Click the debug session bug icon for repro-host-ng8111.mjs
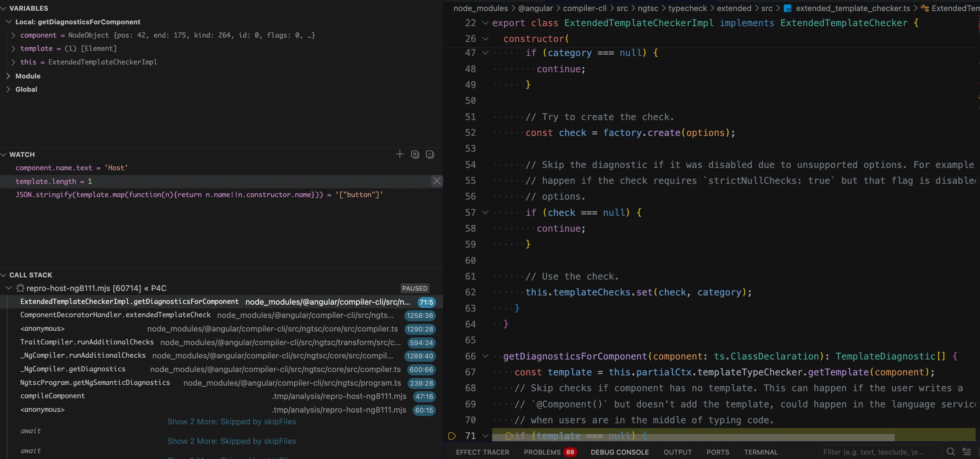Viewport: 980px width, 459px height. tap(20, 288)
